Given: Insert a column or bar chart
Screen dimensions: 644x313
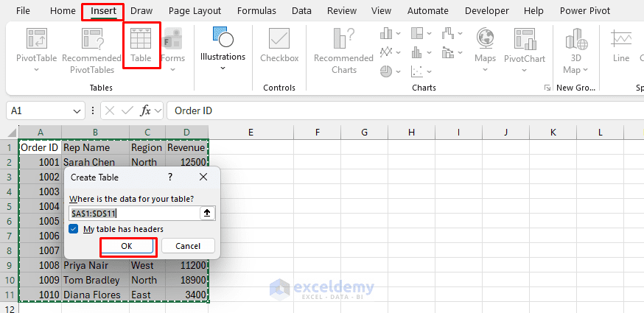Looking at the screenshot, I should 386,33.
